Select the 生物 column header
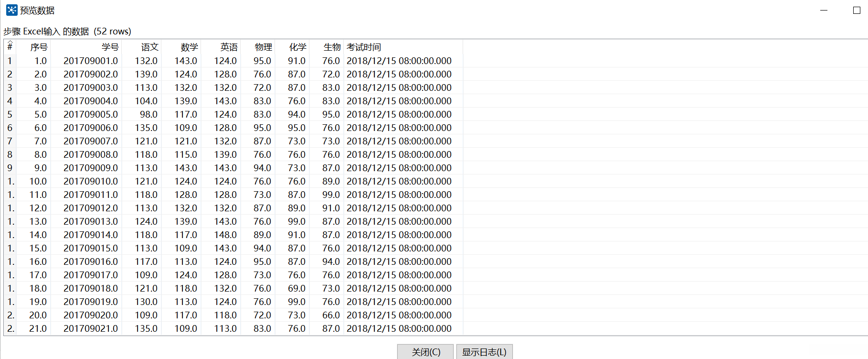868x359 pixels. [327, 47]
